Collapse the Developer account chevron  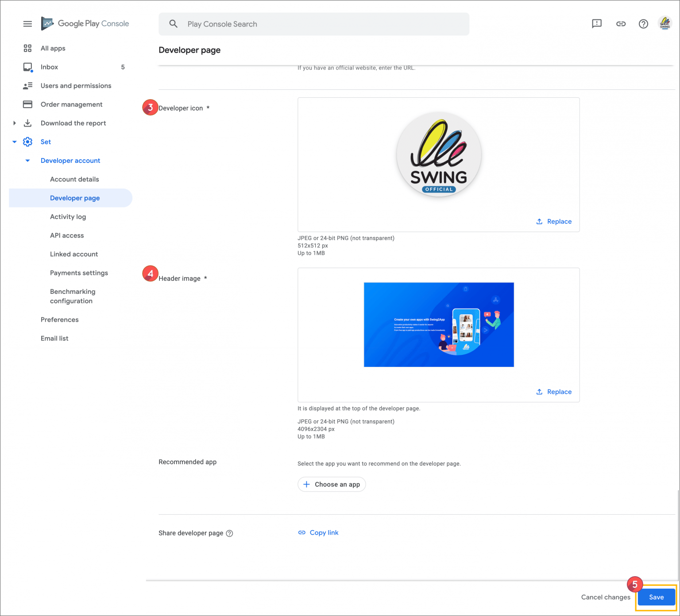pyautogui.click(x=27, y=160)
